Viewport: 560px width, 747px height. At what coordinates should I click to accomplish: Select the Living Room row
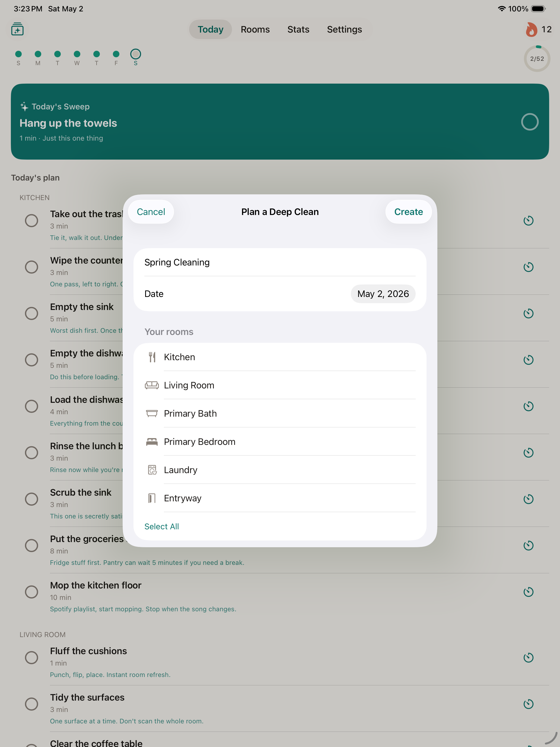[280, 385]
